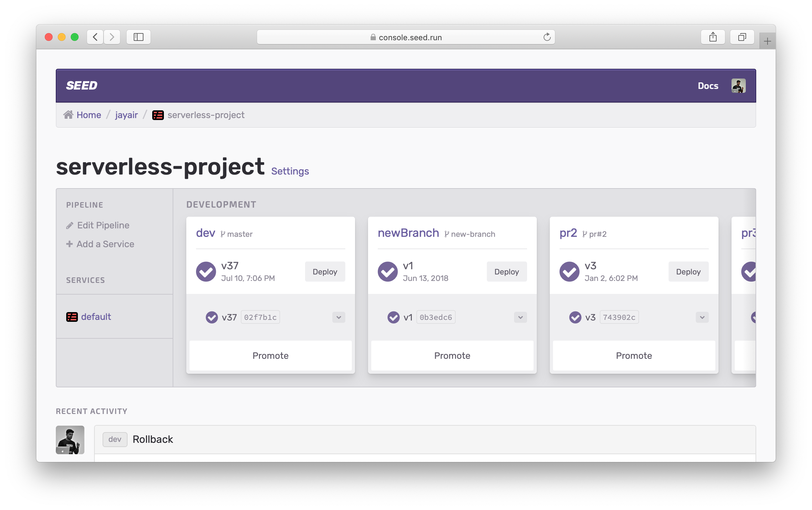Click the dev v37 status checkmark
Image resolution: width=812 pixels, height=510 pixels.
coord(206,271)
